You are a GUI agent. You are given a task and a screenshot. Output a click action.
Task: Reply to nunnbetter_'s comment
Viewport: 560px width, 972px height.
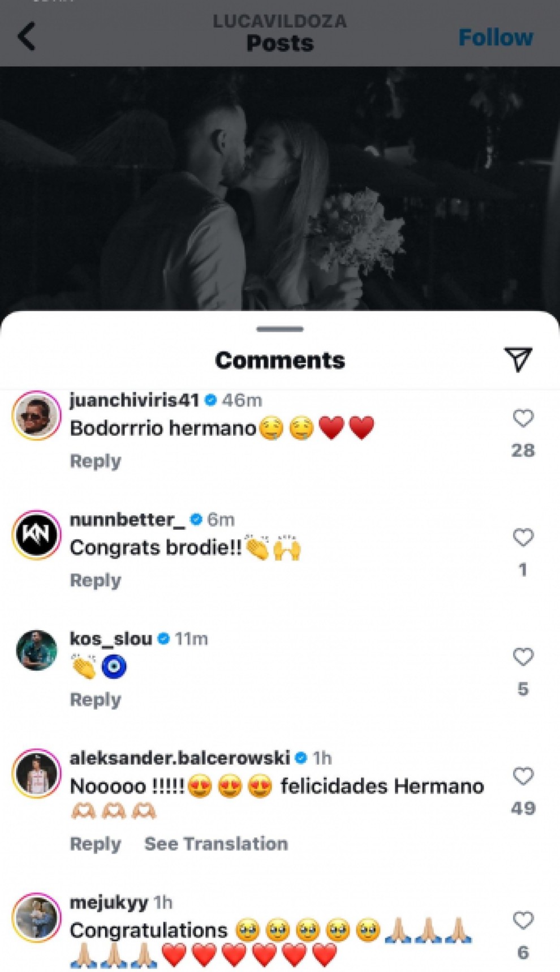(x=95, y=580)
